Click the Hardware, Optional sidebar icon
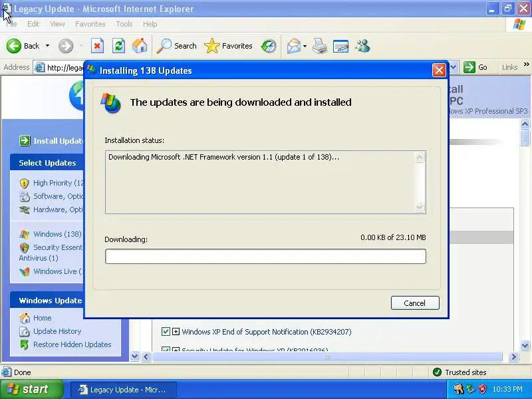Viewport: 532px width, 399px height. click(25, 209)
